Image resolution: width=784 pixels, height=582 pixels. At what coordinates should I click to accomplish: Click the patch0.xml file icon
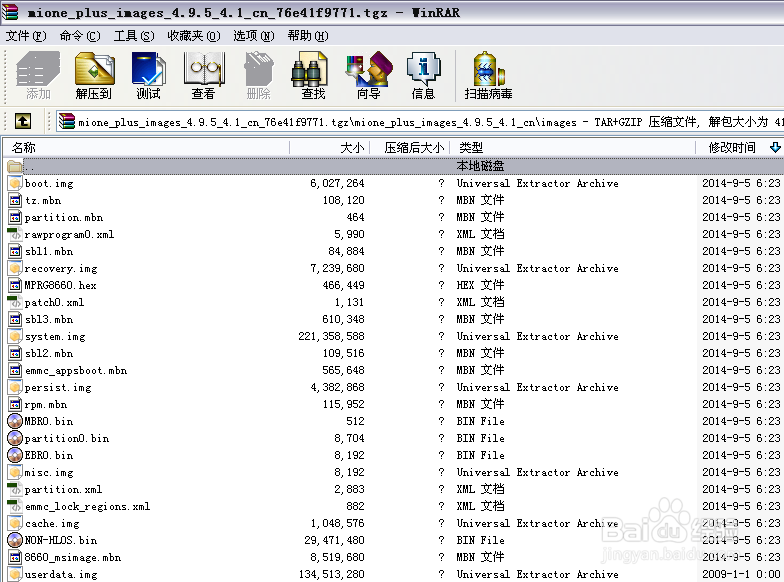click(14, 302)
